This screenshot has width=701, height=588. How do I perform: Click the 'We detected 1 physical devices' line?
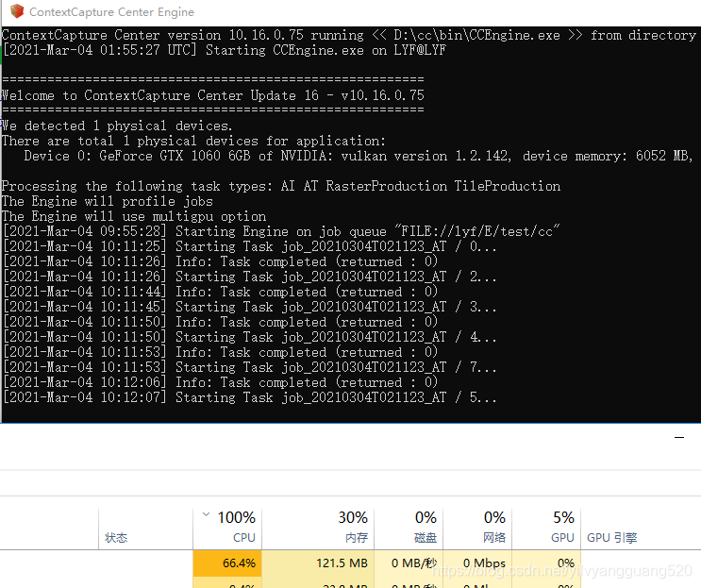coord(117,126)
